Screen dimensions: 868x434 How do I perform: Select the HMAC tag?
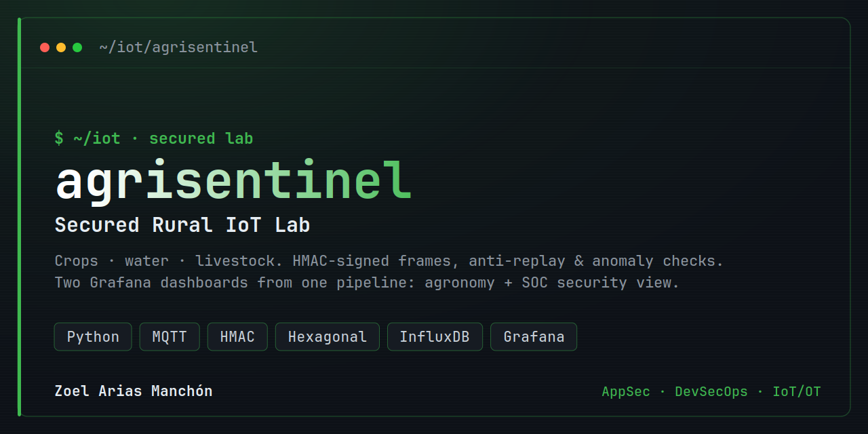pos(237,337)
